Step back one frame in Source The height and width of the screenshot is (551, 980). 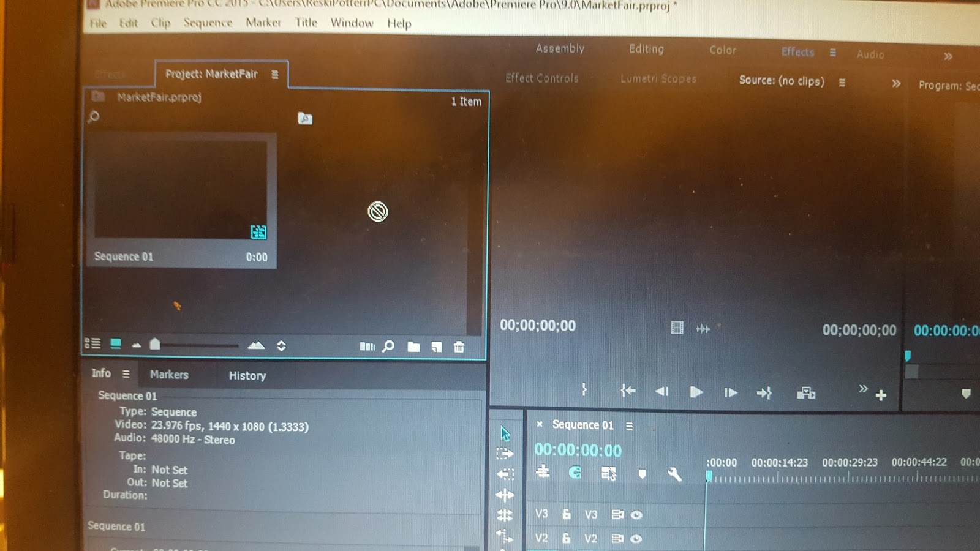coord(662,391)
